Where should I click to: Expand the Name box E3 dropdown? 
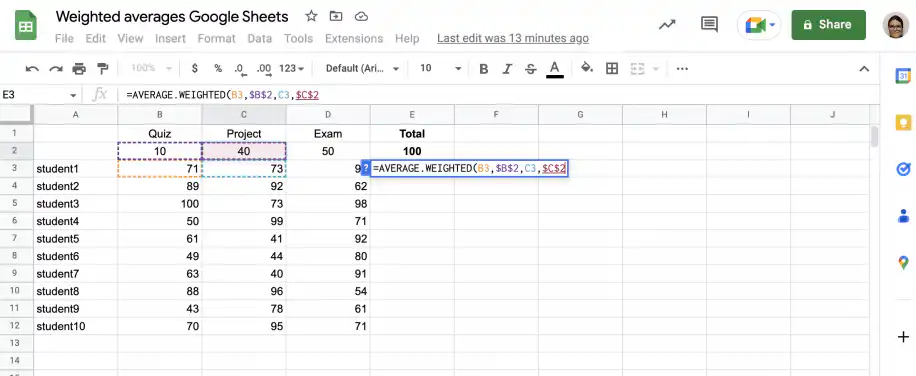[x=73, y=95]
